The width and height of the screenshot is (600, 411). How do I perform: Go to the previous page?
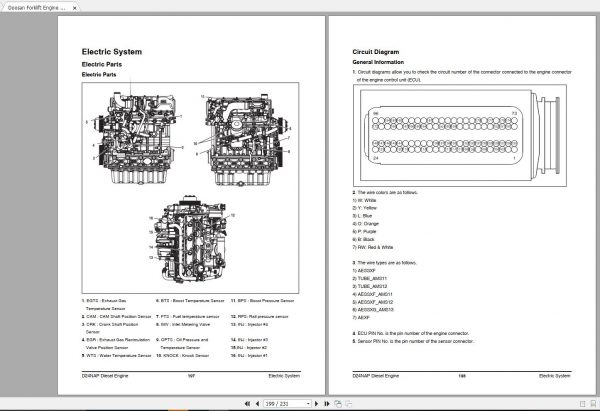(x=258, y=404)
